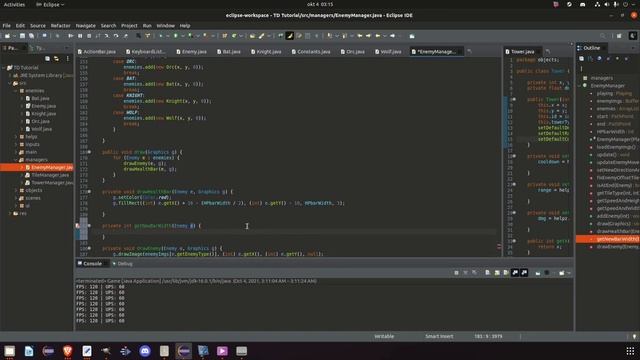Open Brave browser from the dock
Screen dimensions: 640x360
coord(68,351)
